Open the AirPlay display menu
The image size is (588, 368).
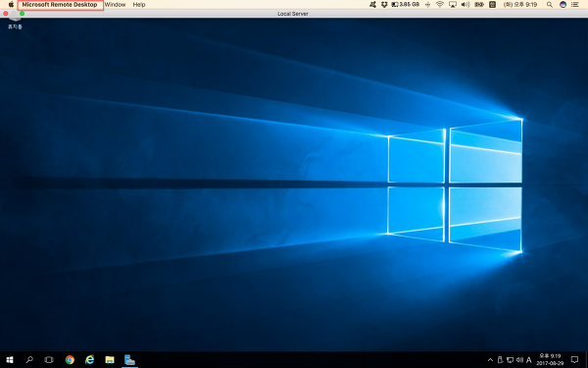click(x=453, y=5)
